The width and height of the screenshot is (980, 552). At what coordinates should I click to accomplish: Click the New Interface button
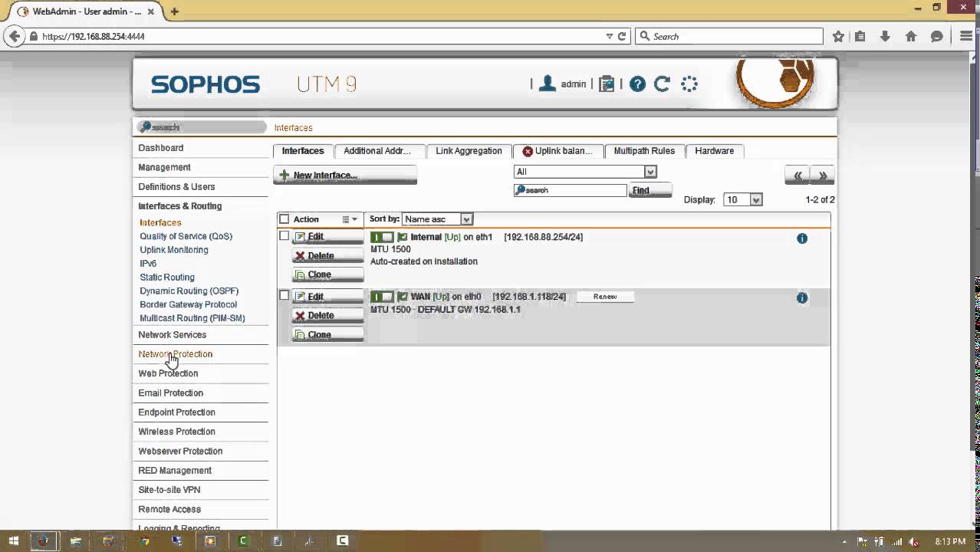[345, 176]
